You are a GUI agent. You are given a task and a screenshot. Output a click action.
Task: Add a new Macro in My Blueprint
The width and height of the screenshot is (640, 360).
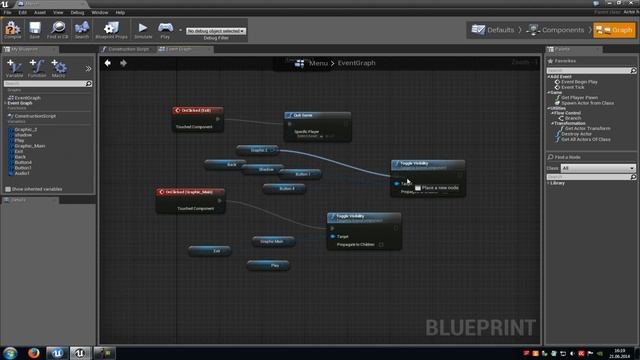58,68
